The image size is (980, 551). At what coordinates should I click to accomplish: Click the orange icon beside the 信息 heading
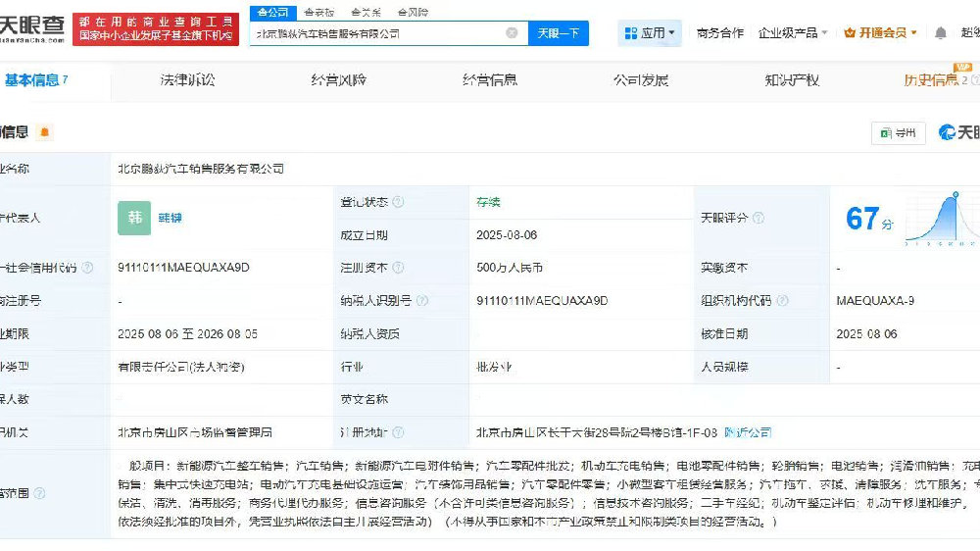44,132
